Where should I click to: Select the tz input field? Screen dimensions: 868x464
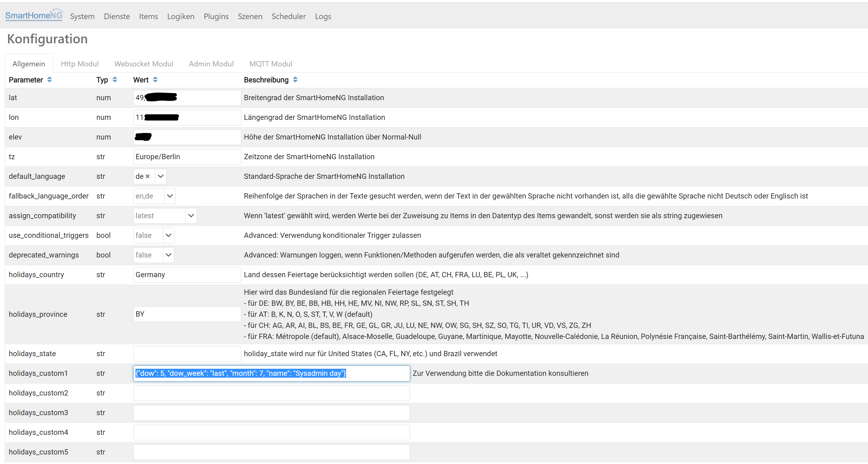(x=187, y=156)
